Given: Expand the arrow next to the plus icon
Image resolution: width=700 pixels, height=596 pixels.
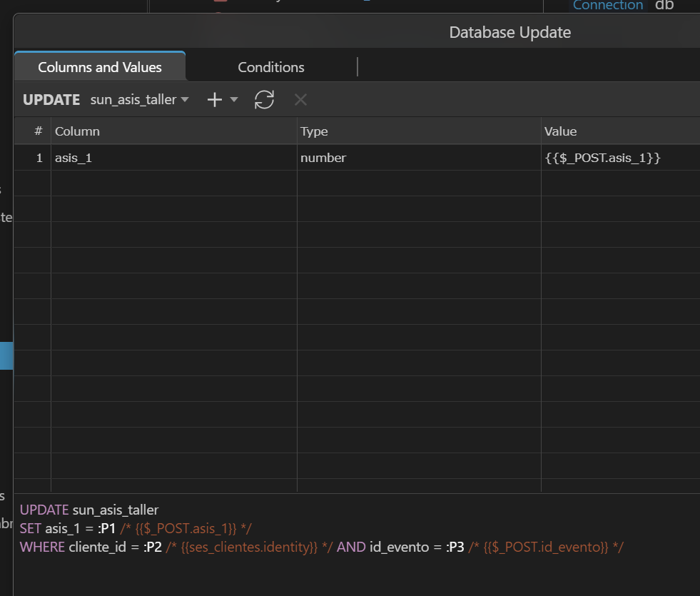Looking at the screenshot, I should pos(233,99).
